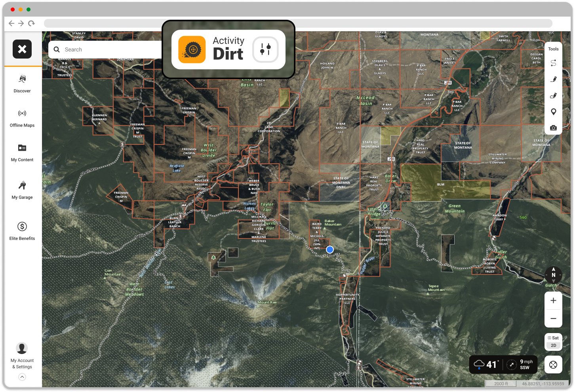575x392 pixels.
Task: Click the Packard Julie E property label
Action: click(383, 236)
